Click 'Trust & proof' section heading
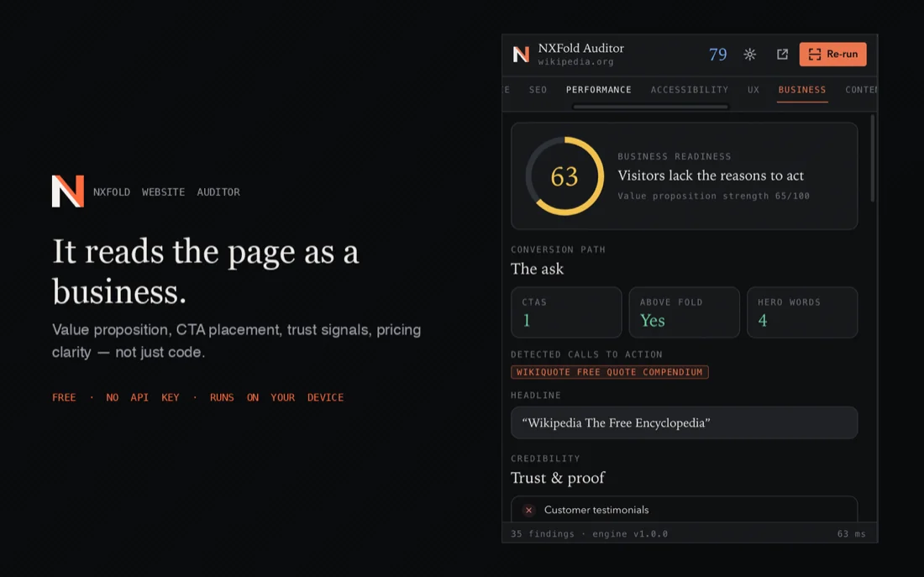The width and height of the screenshot is (924, 577). [558, 477]
